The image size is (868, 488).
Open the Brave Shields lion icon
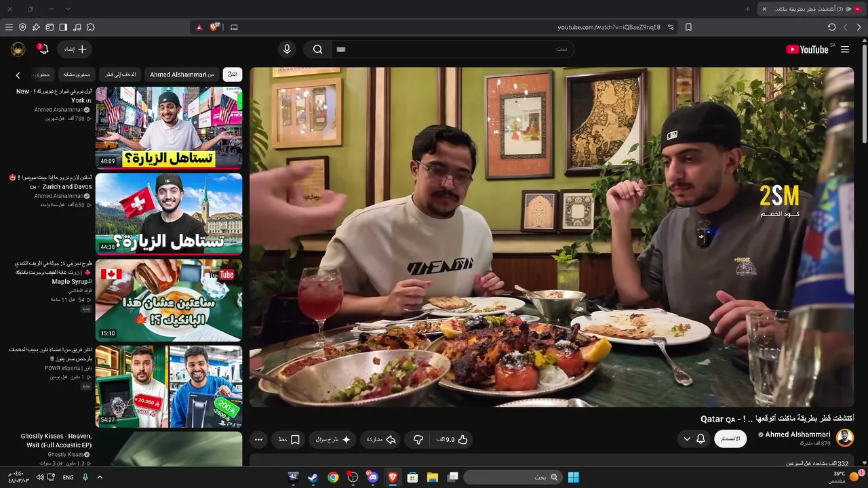pyautogui.click(x=215, y=27)
